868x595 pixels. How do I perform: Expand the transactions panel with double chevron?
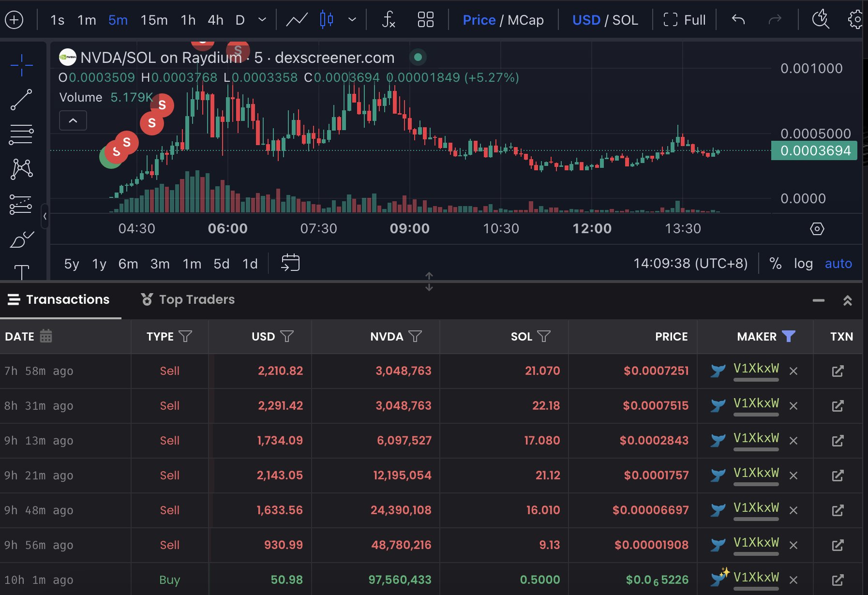[847, 300]
